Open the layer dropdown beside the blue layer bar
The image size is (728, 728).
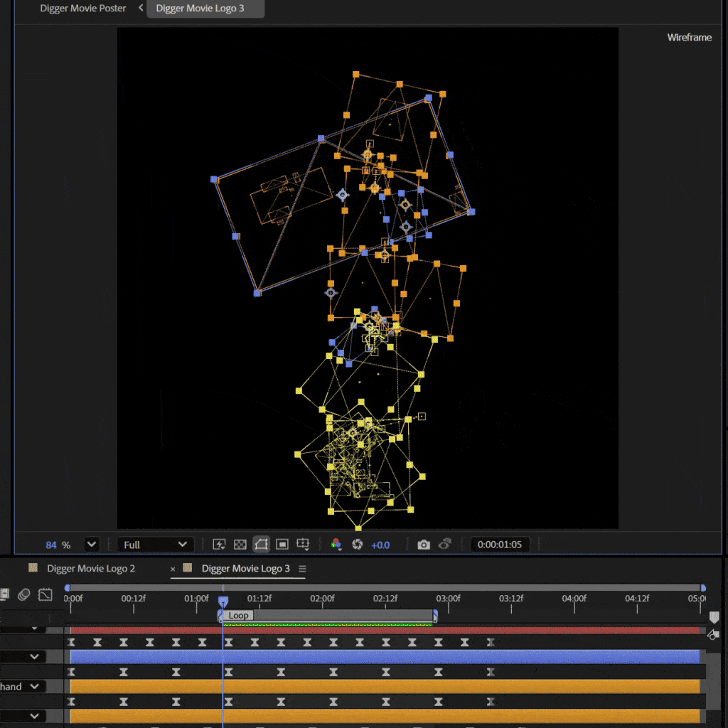point(34,656)
